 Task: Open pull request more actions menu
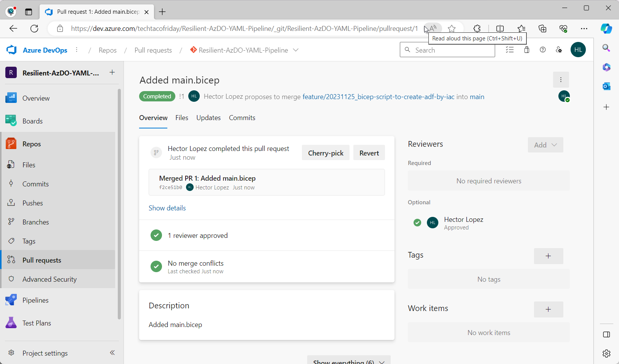pos(561,80)
